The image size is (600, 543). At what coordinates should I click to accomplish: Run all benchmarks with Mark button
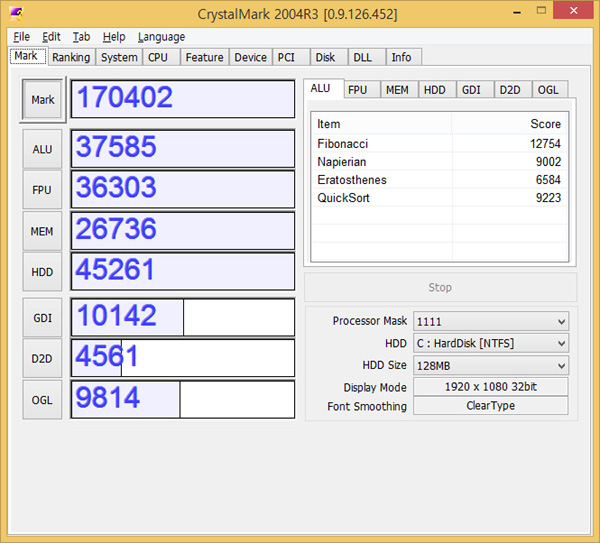43,100
